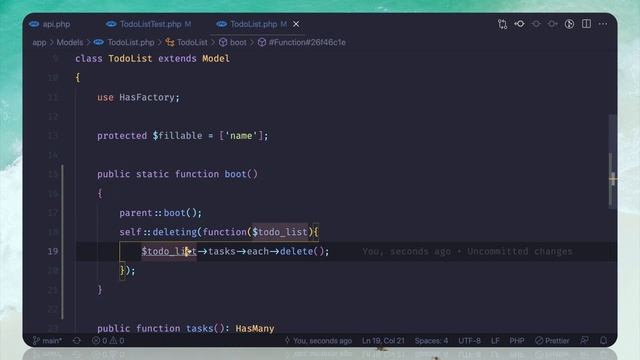Change the LF end-of-line sequence

coord(495,340)
